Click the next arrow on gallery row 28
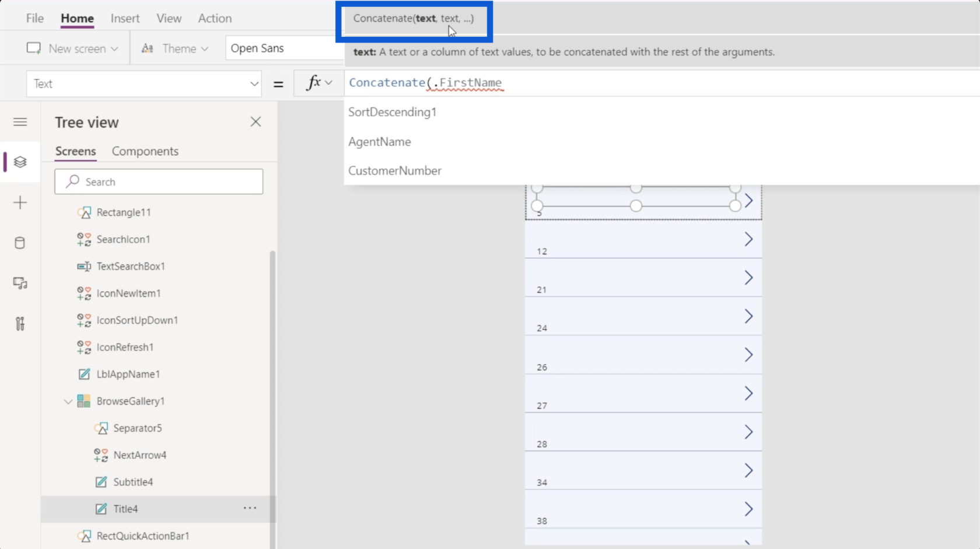 click(748, 432)
